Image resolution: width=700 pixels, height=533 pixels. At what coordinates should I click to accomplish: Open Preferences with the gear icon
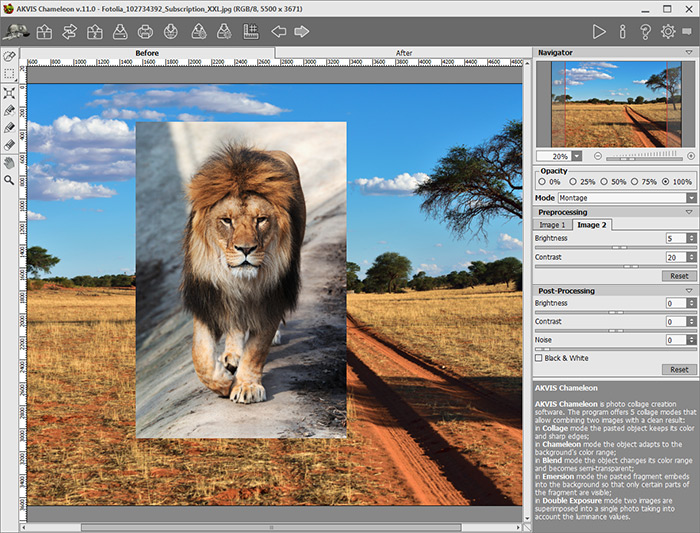pyautogui.click(x=668, y=32)
